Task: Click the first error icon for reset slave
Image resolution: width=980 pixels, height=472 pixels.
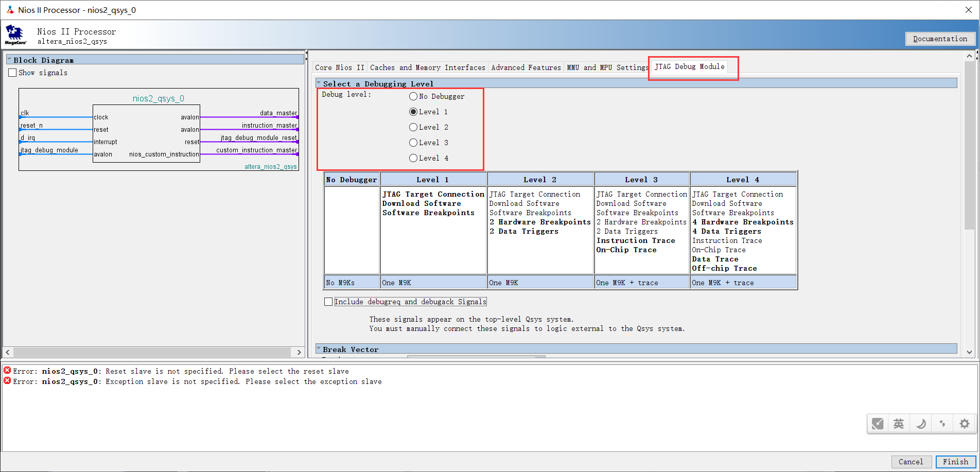Action: pyautogui.click(x=7, y=371)
